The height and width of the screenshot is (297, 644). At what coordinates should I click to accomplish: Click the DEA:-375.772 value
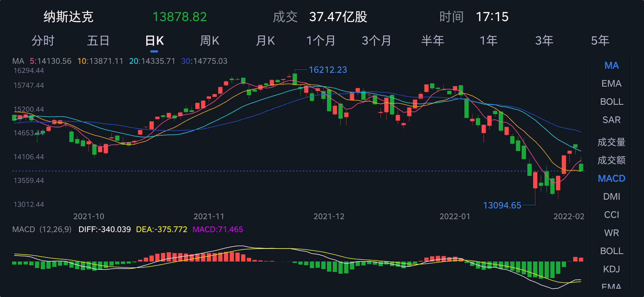[x=162, y=229]
